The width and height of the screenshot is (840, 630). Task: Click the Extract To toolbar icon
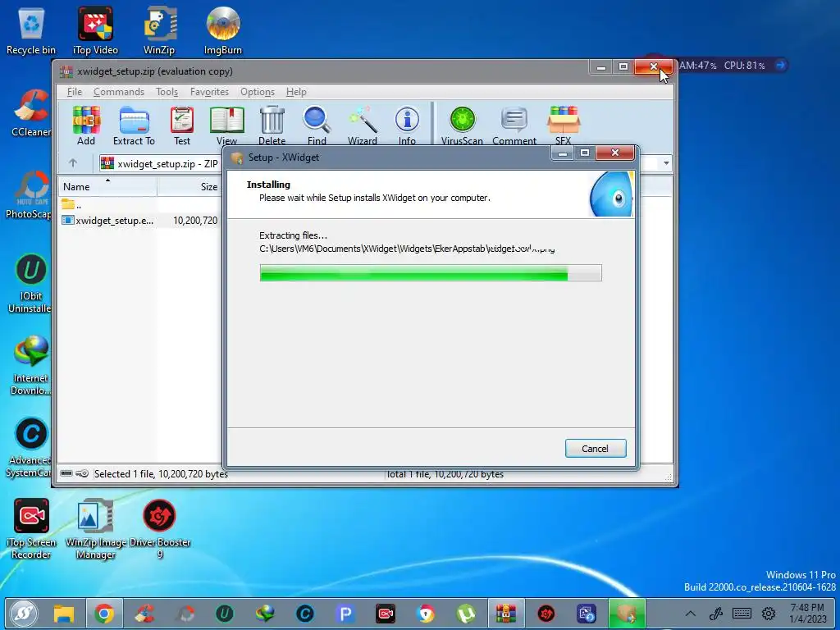pyautogui.click(x=134, y=126)
